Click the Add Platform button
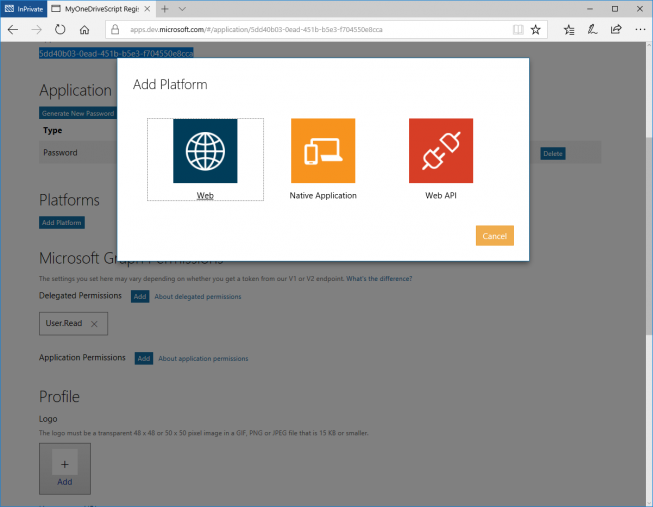The image size is (653, 507). tap(62, 222)
